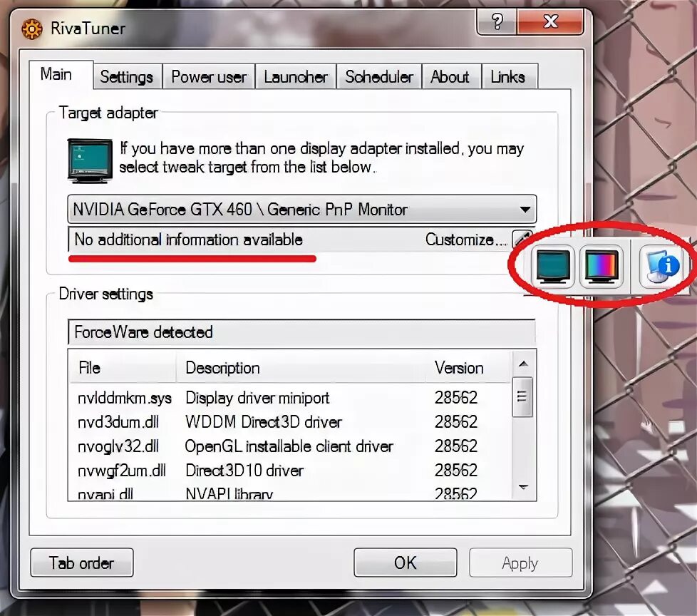
Task: Sort by the File column header
Action: (x=123, y=368)
